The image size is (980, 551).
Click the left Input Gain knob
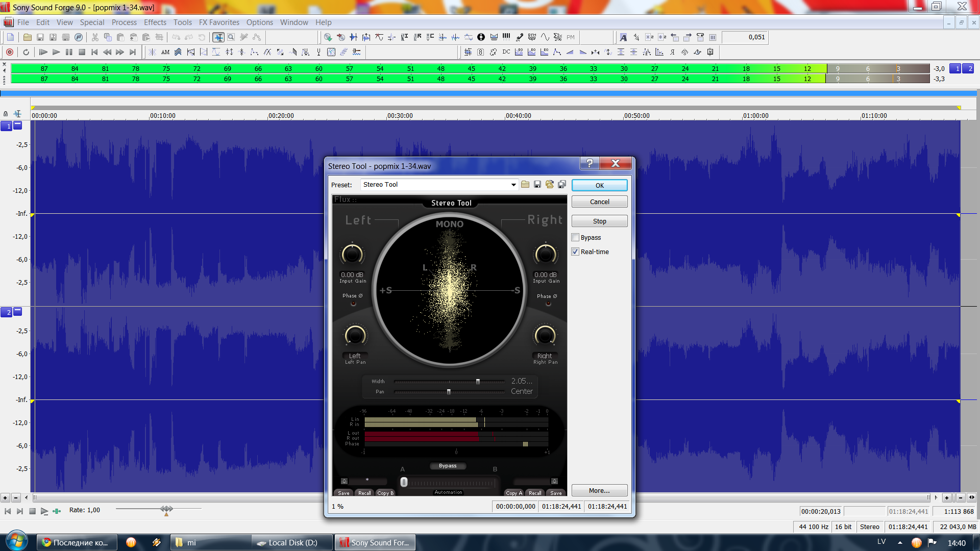(352, 254)
